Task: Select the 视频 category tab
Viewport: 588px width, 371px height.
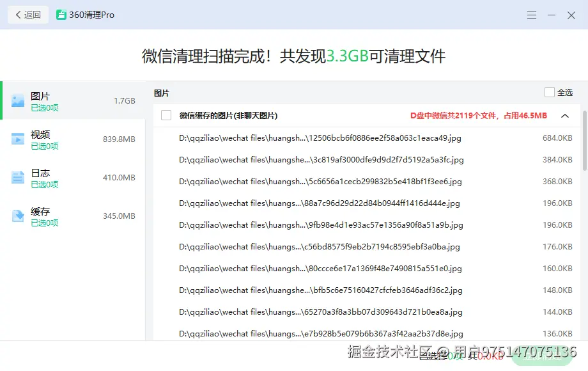Action: pyautogui.click(x=73, y=139)
